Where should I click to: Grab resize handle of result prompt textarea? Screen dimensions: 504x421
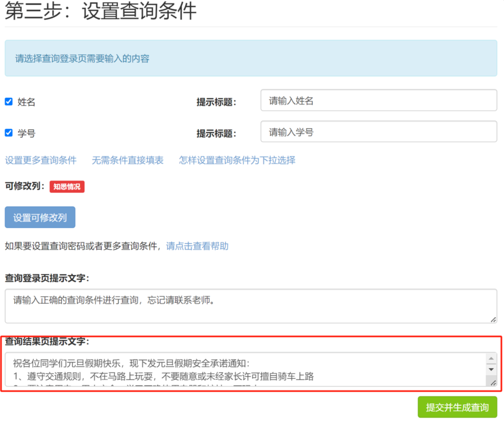tap(493, 383)
